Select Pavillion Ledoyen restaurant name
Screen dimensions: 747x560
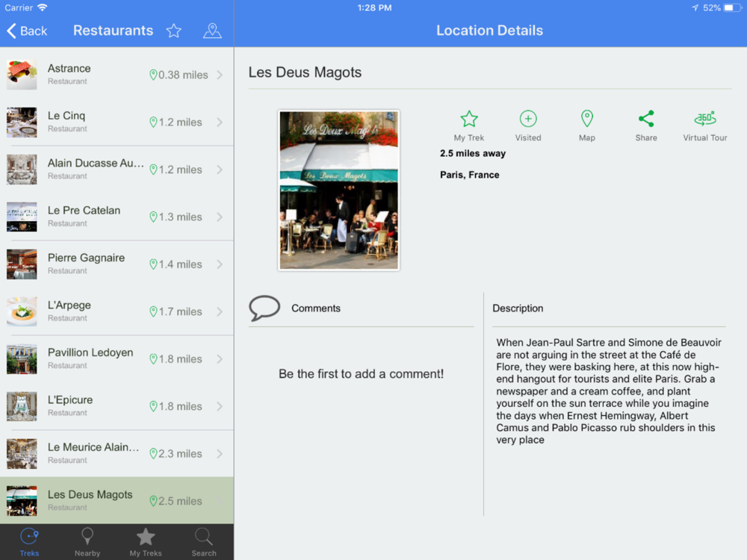90,352
